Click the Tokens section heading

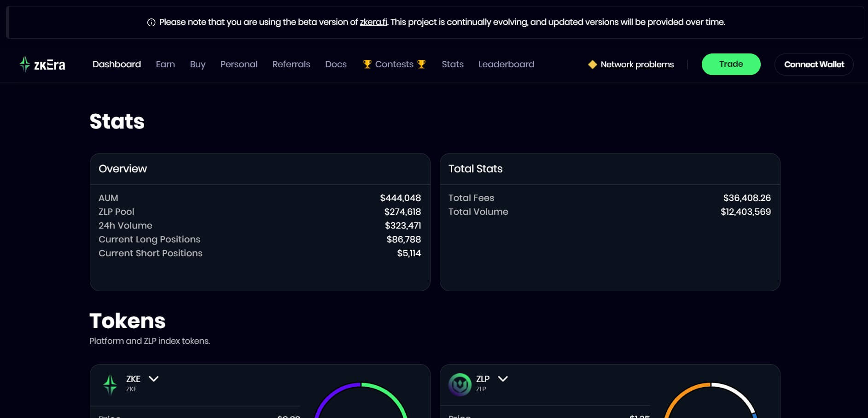128,321
